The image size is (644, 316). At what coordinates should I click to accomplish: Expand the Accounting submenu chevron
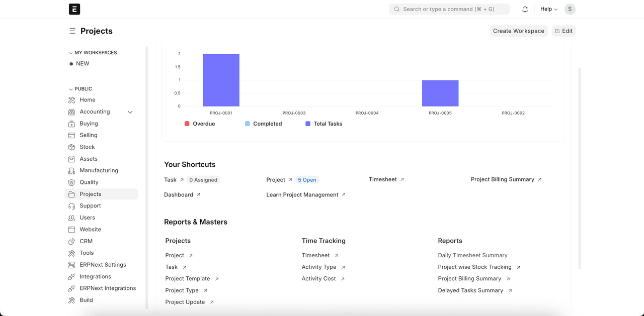point(130,112)
